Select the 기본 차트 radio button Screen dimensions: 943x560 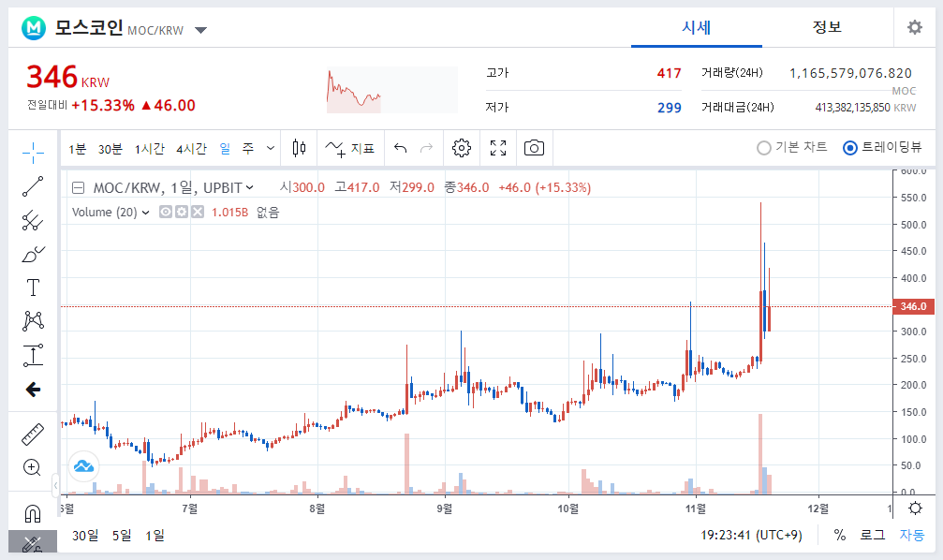click(x=764, y=147)
